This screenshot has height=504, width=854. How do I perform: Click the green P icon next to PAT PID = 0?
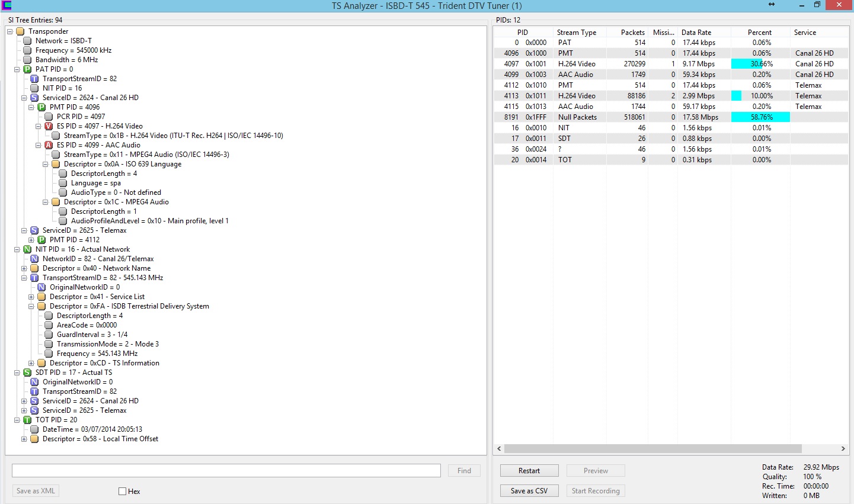tap(27, 69)
